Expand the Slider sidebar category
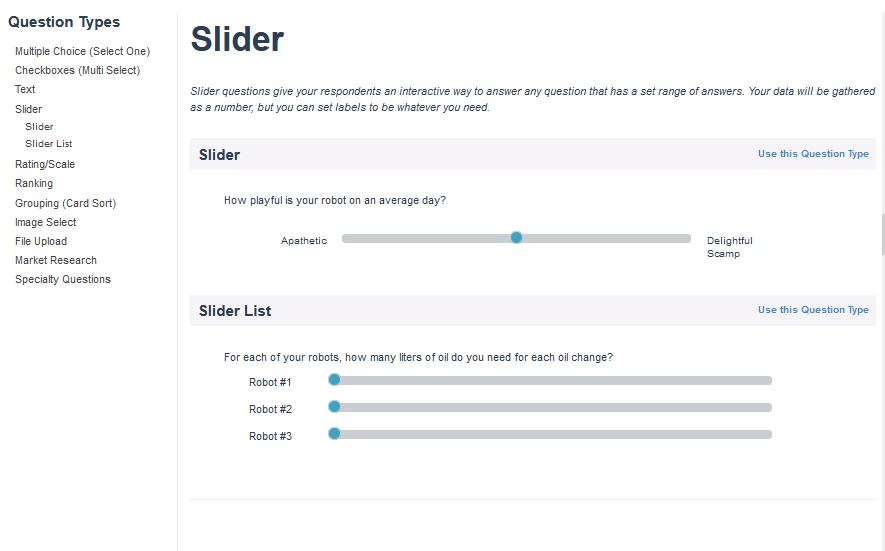The height and width of the screenshot is (551, 885). [28, 109]
